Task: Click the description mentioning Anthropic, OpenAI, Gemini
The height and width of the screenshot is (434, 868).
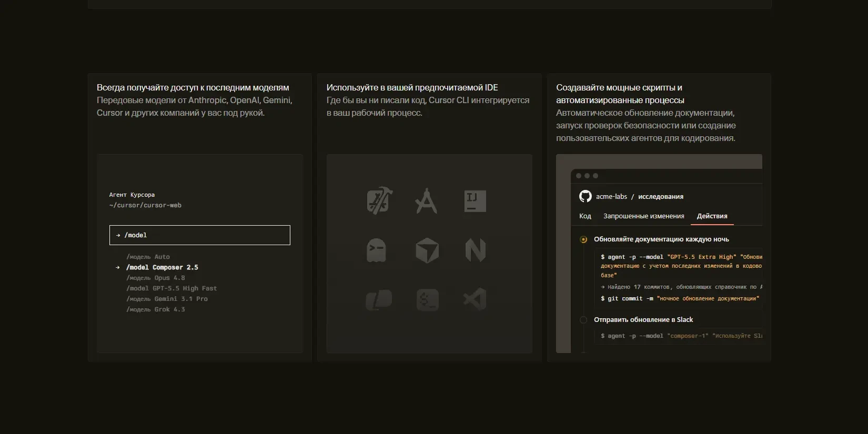Action: point(195,107)
